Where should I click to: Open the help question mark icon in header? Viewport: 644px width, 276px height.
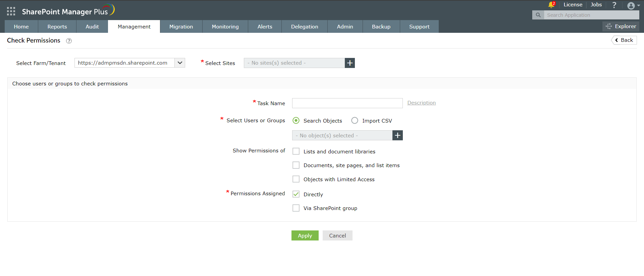click(x=614, y=5)
